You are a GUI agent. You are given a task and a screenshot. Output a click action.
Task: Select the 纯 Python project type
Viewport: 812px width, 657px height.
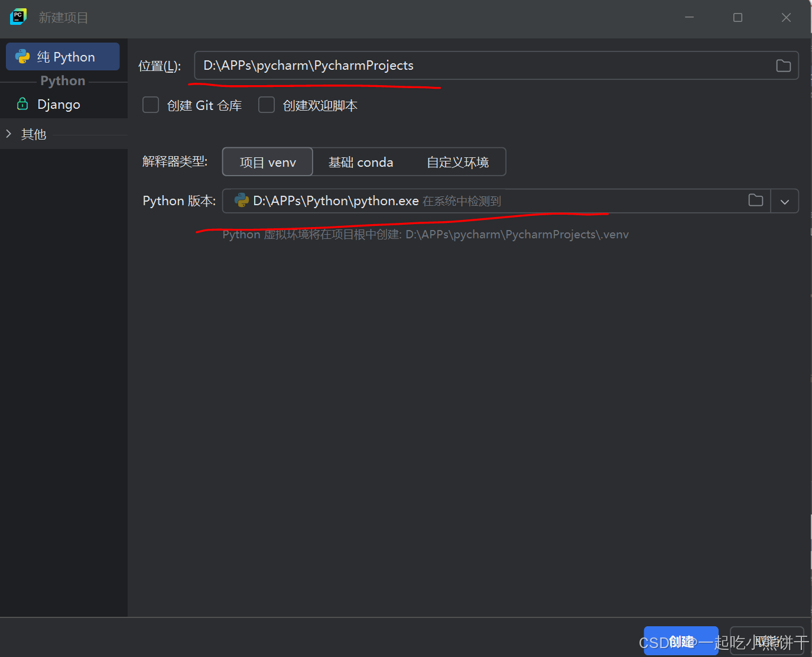point(65,57)
